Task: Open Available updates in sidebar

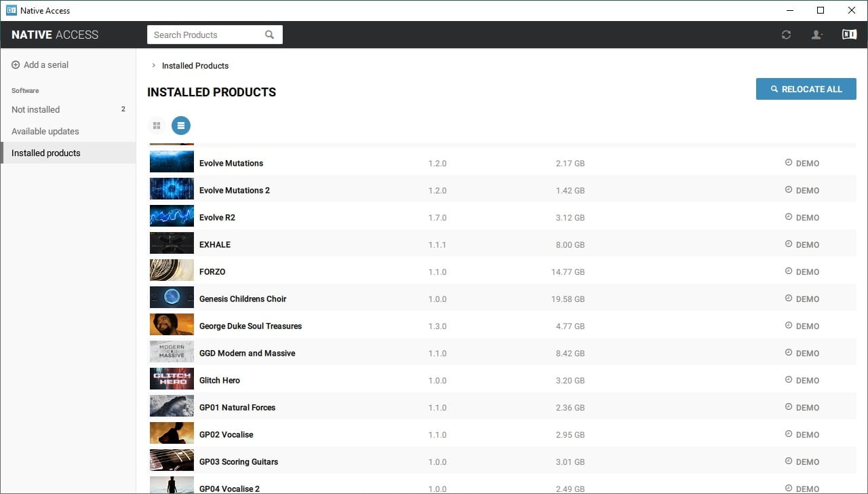Action: tap(68, 131)
